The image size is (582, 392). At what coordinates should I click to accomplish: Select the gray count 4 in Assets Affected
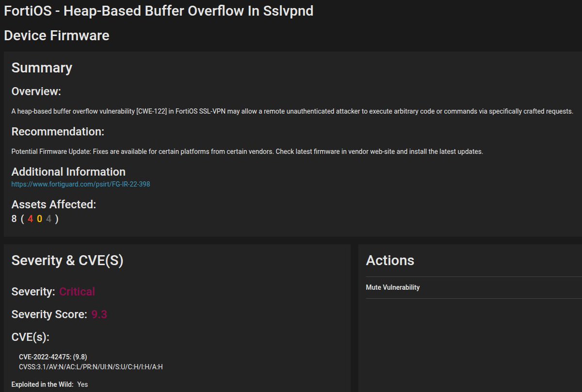48,219
